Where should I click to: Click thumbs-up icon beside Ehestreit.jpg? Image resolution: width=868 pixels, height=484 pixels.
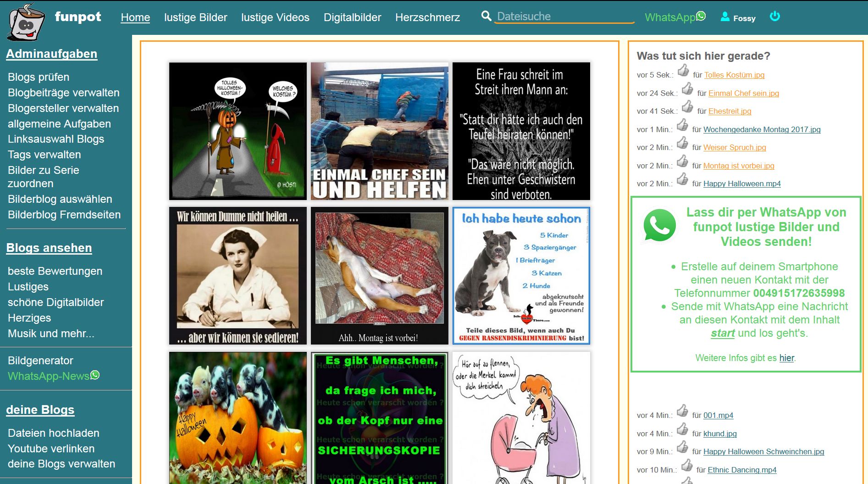[x=687, y=107]
